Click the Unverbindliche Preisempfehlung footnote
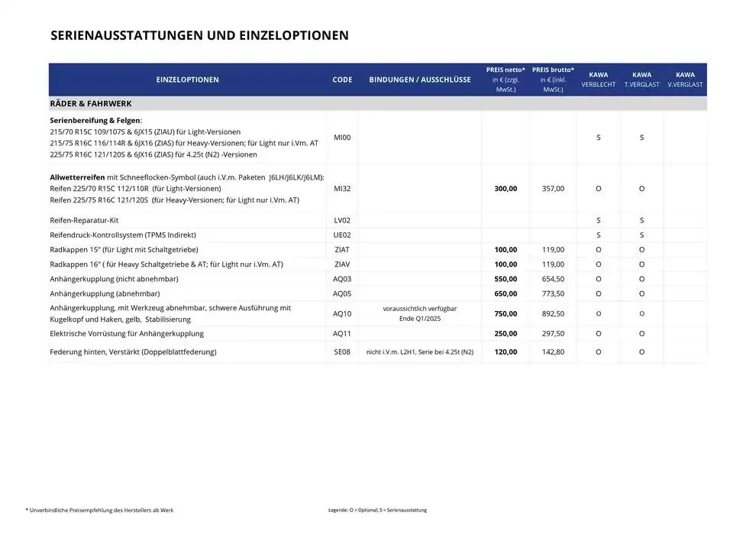Screen dimensions: 756x535 [x=99, y=509]
